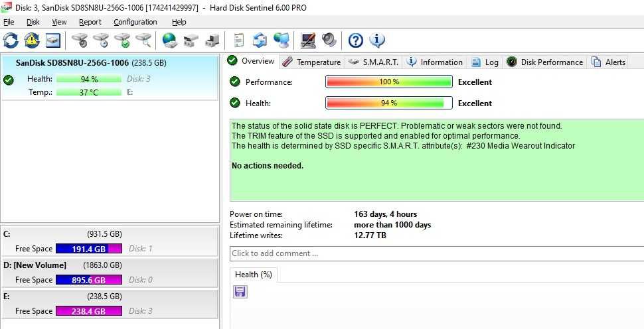Click the speaker sound toolbar icon
This screenshot has width=644, height=329.
click(329, 40)
